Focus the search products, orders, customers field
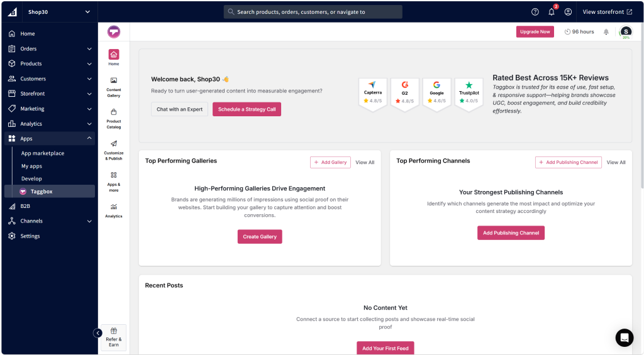This screenshot has width=644, height=355. pos(313,12)
